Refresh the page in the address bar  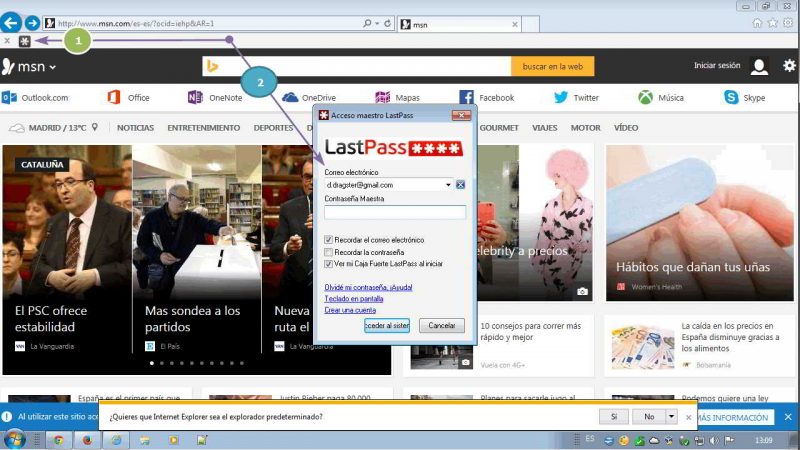(388, 23)
